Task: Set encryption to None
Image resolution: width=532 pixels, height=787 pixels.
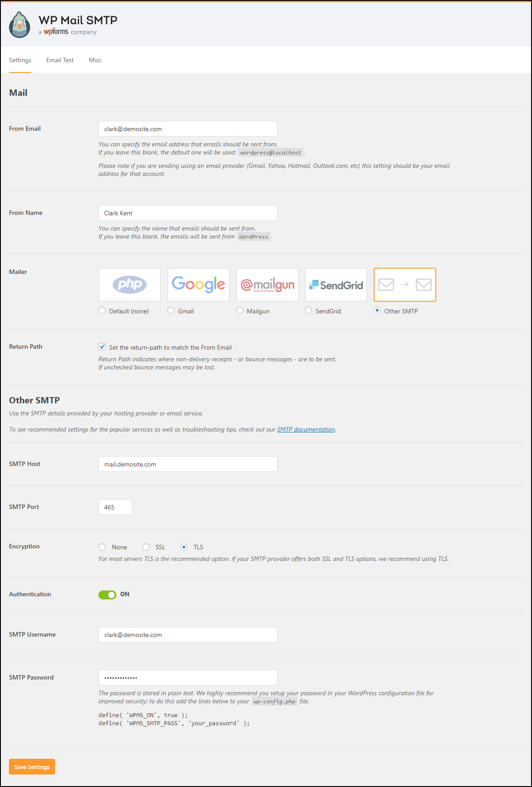Action: click(102, 547)
